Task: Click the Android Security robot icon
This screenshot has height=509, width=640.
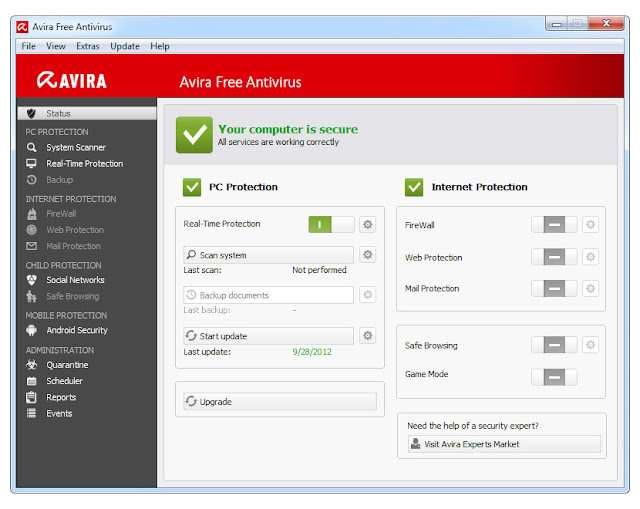Action: click(31, 330)
